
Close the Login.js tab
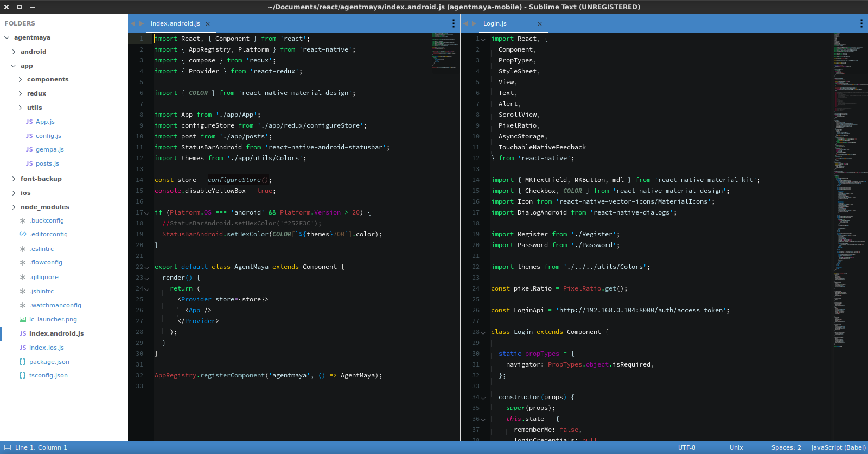pyautogui.click(x=540, y=24)
